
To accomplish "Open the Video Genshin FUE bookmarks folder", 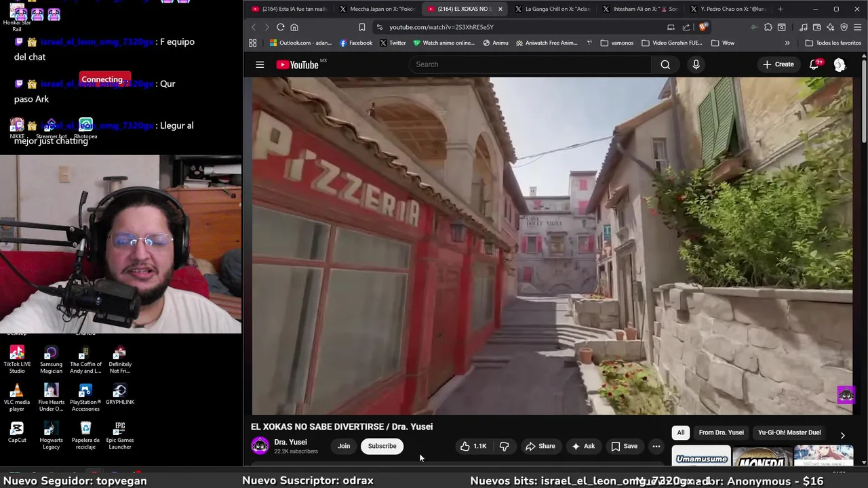I will pyautogui.click(x=671, y=43).
